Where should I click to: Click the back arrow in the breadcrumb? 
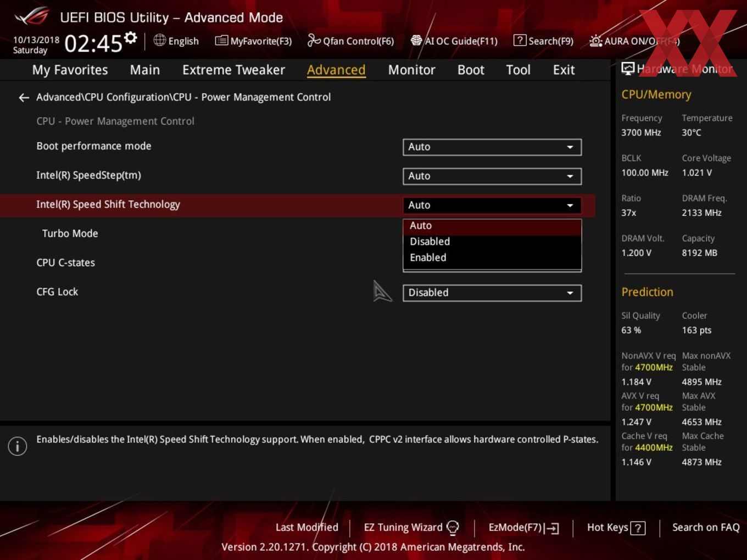[x=24, y=97]
